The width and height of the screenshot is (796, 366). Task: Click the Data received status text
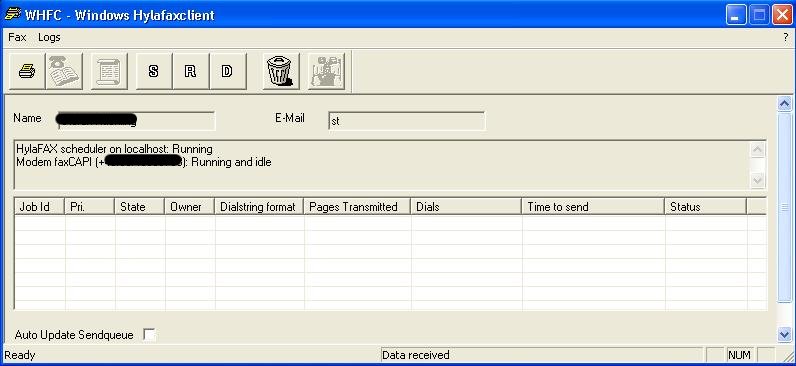pos(416,355)
